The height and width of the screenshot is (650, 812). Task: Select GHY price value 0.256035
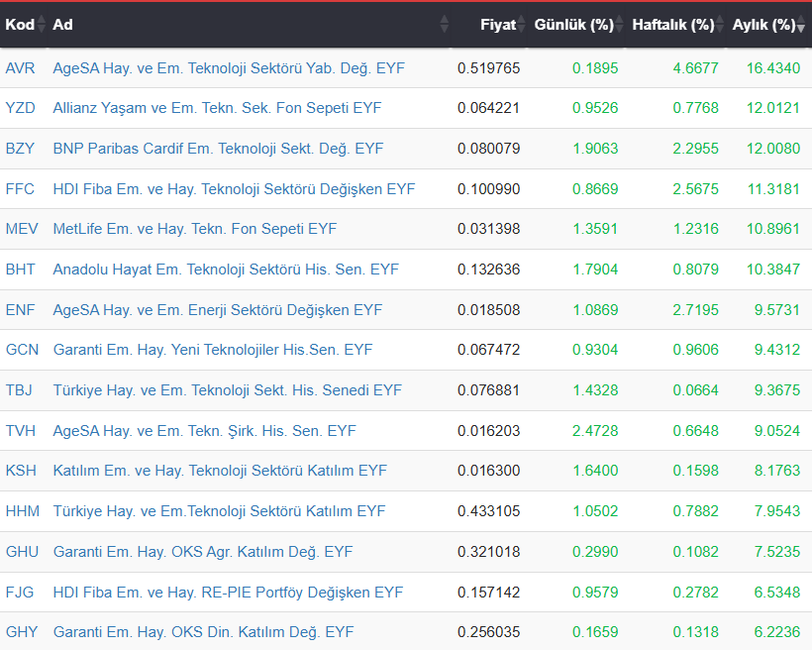click(488, 632)
